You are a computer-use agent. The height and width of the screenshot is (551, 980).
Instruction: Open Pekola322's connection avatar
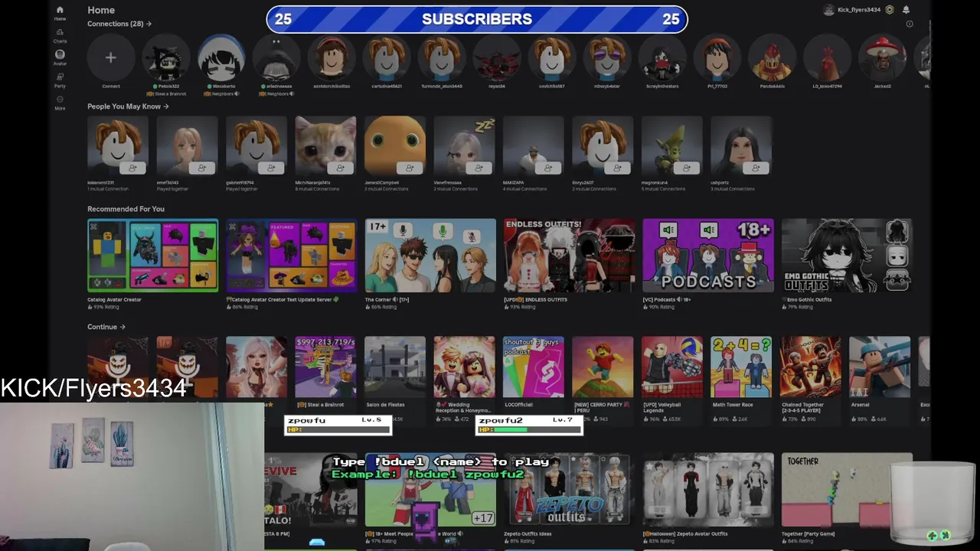(x=166, y=57)
